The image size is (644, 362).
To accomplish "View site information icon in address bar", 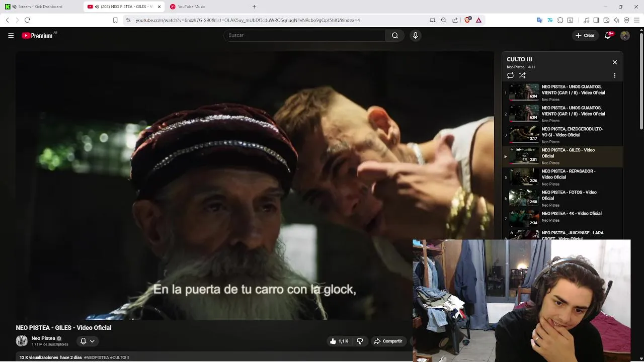I will point(128,20).
